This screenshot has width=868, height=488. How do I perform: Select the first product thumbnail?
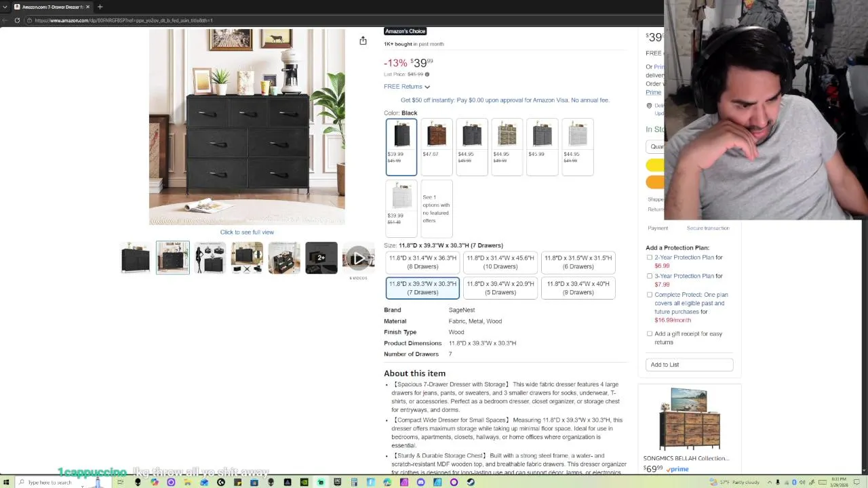[x=136, y=258]
